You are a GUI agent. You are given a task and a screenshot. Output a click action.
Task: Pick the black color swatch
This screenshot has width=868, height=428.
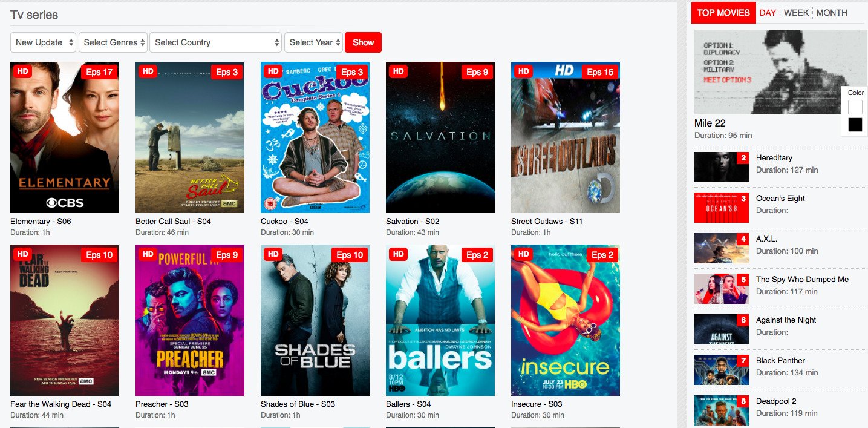(x=855, y=125)
